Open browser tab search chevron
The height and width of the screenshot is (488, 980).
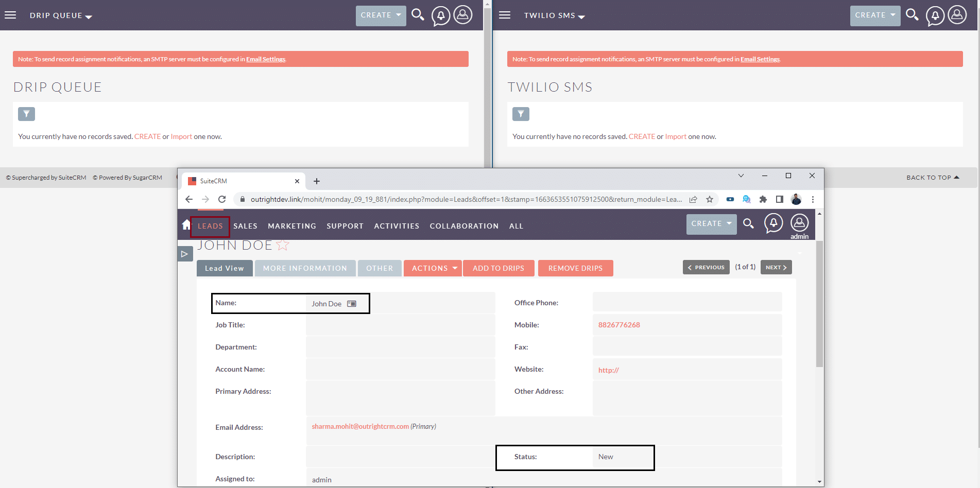click(741, 176)
